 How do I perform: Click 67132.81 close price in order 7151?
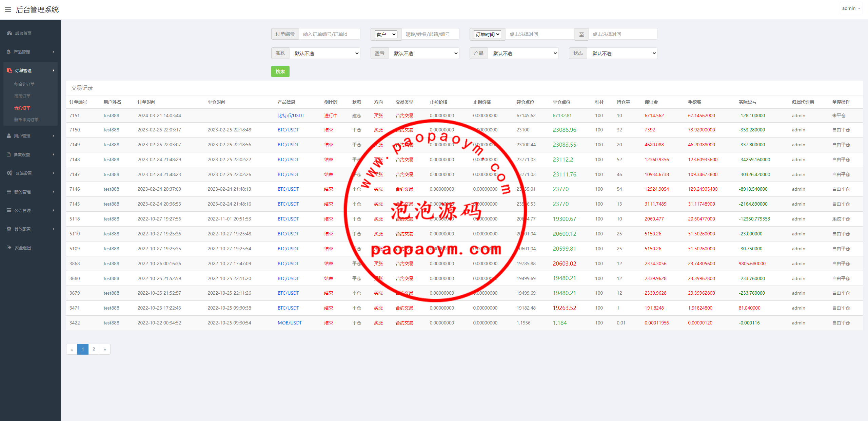tap(562, 115)
